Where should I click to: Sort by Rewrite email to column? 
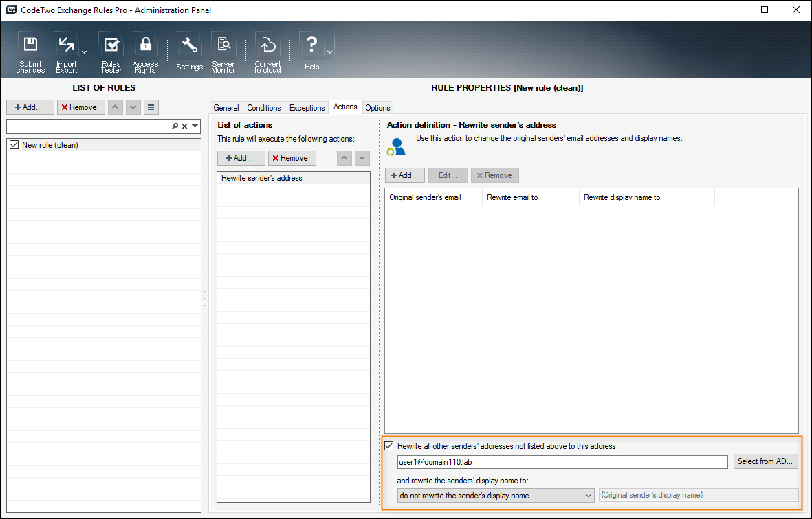pyautogui.click(x=530, y=197)
